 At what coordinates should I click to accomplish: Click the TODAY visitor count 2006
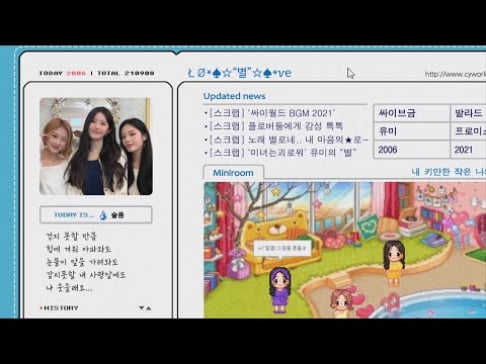[x=76, y=73]
